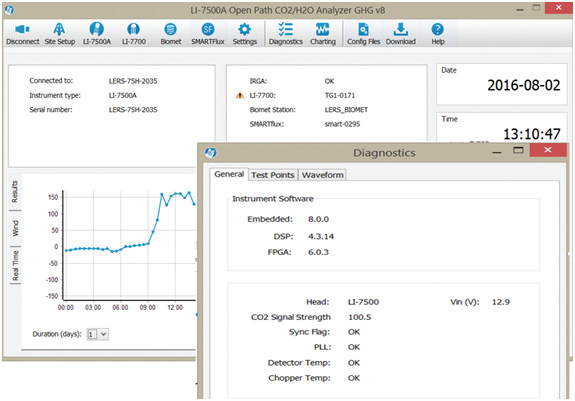The width and height of the screenshot is (575, 401).
Task: Click Vin (V) value 12.9
Action: point(501,302)
